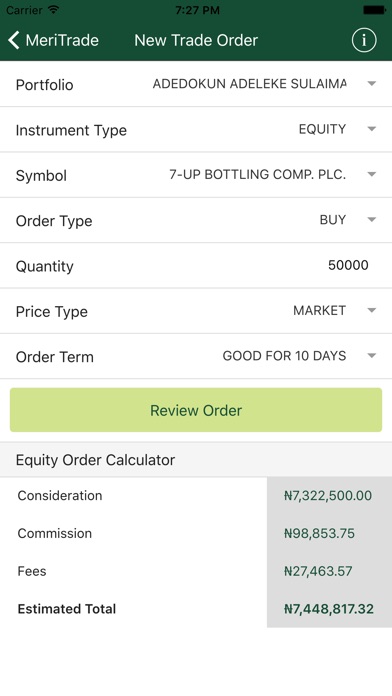Expand Order Type dropdown arrow
Screen dimensions: 392x696
tap(372, 219)
